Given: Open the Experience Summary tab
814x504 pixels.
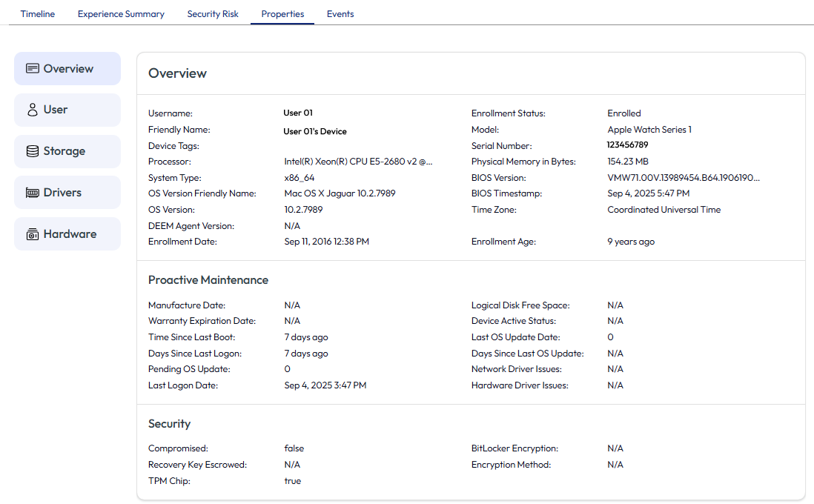Looking at the screenshot, I should click(x=121, y=14).
